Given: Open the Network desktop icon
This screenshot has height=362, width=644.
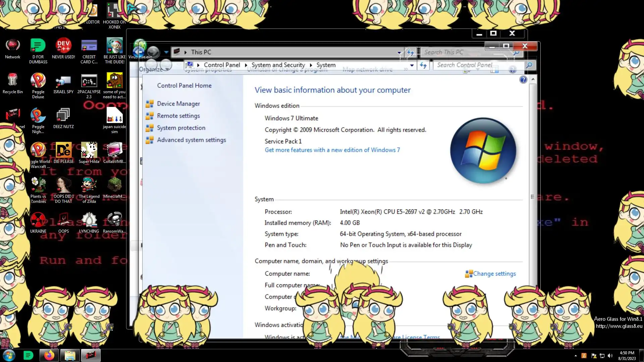Looking at the screenshot, I should tap(12, 46).
